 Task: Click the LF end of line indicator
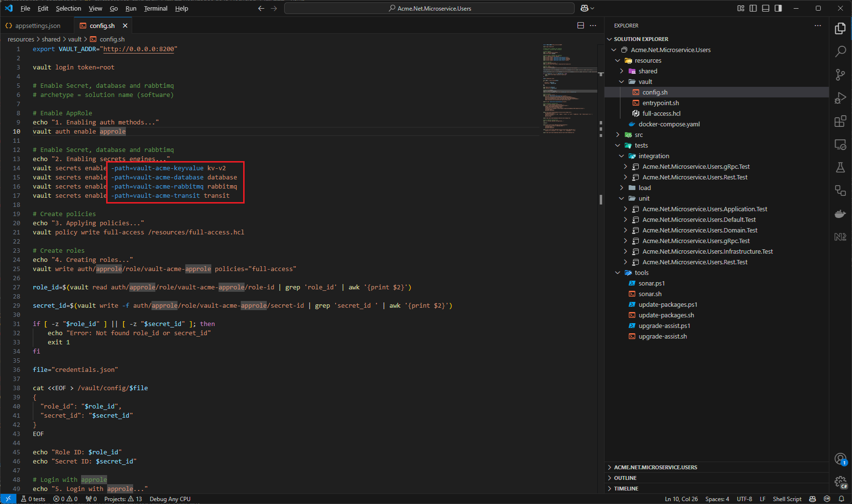pyautogui.click(x=763, y=499)
